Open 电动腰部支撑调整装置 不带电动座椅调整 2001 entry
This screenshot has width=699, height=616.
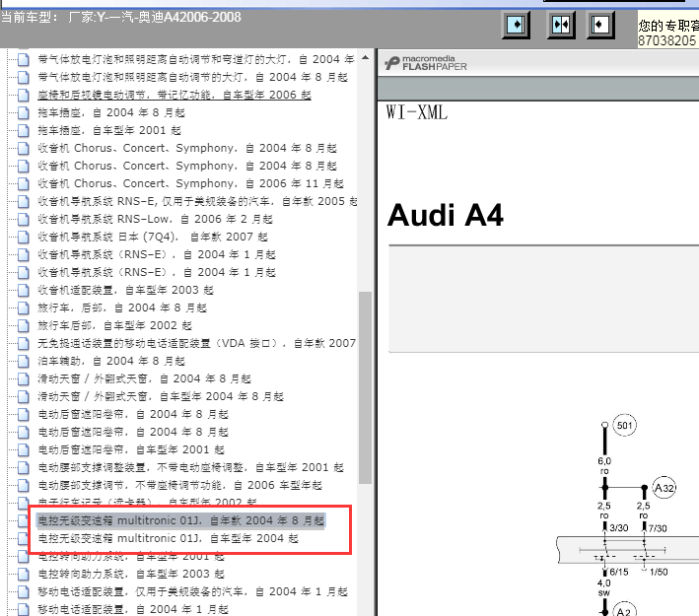click(x=191, y=467)
